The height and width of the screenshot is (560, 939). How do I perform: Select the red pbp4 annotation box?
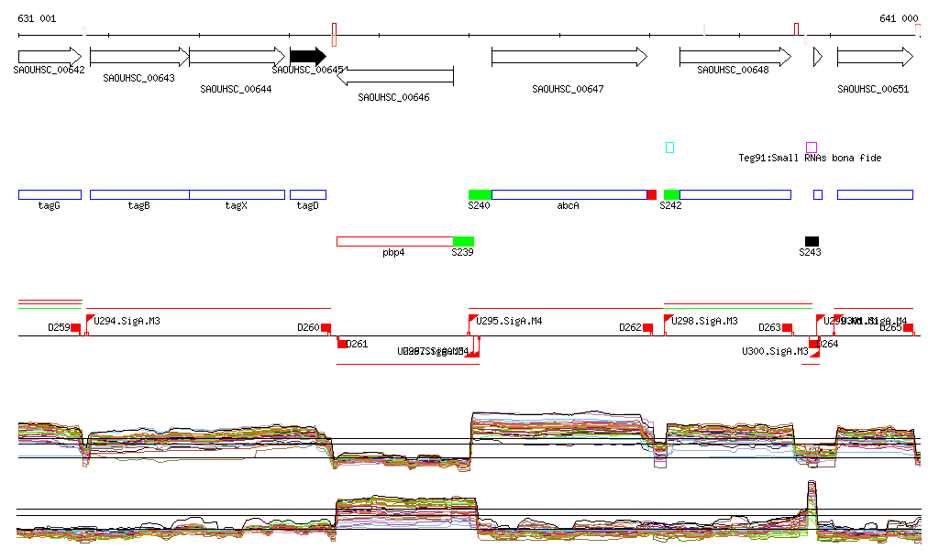(395, 241)
